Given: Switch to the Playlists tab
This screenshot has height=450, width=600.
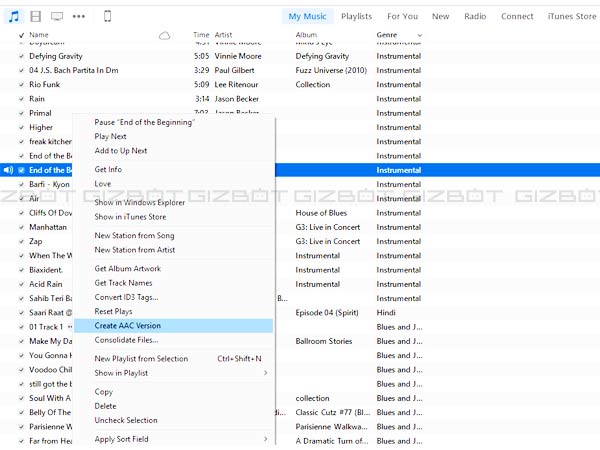Looking at the screenshot, I should pos(356,16).
